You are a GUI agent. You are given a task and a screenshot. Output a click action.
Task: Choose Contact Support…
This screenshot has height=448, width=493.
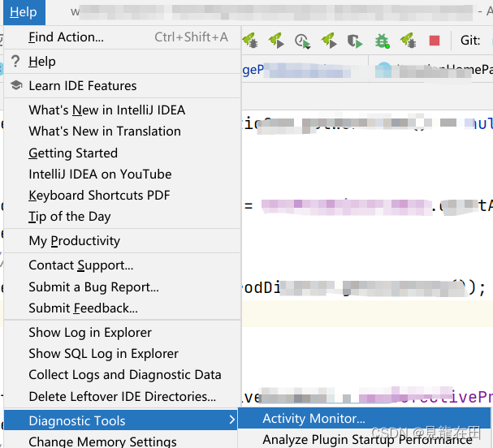point(123,265)
